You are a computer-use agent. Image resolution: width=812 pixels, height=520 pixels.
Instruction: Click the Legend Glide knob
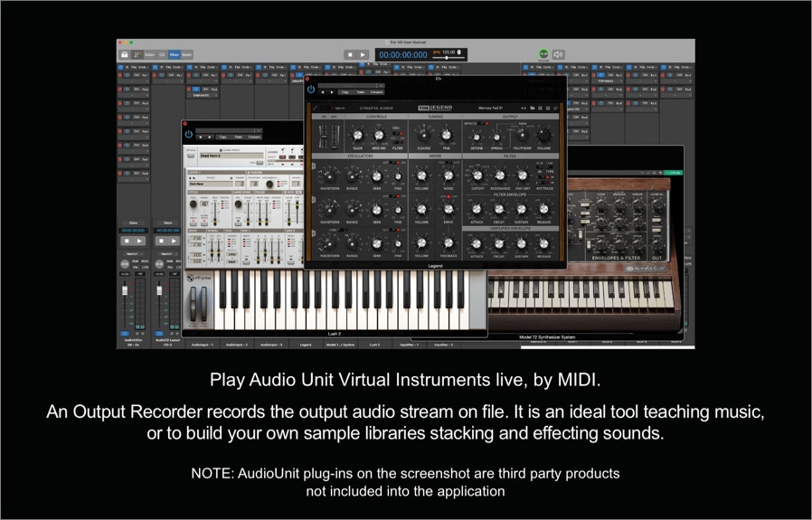358,136
